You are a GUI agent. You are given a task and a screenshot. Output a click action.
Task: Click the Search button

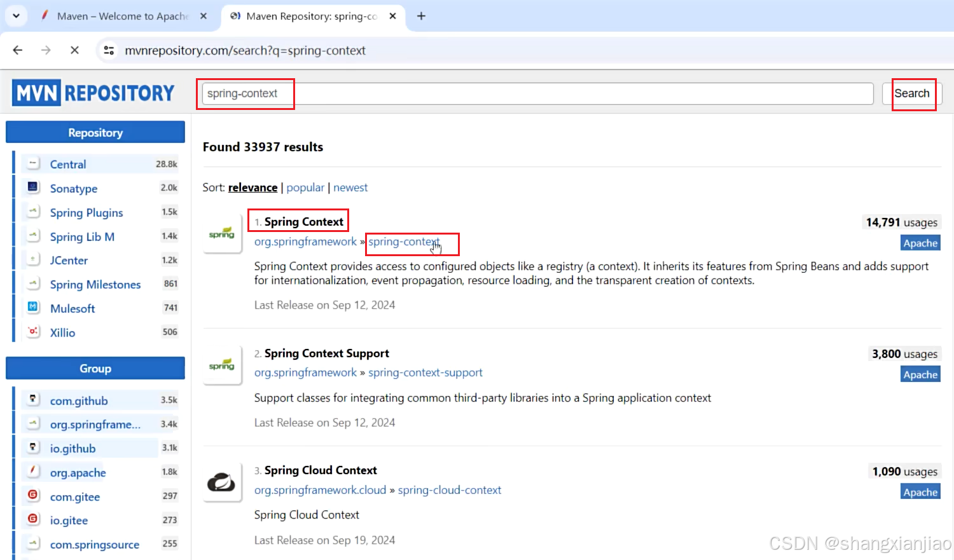pyautogui.click(x=912, y=93)
